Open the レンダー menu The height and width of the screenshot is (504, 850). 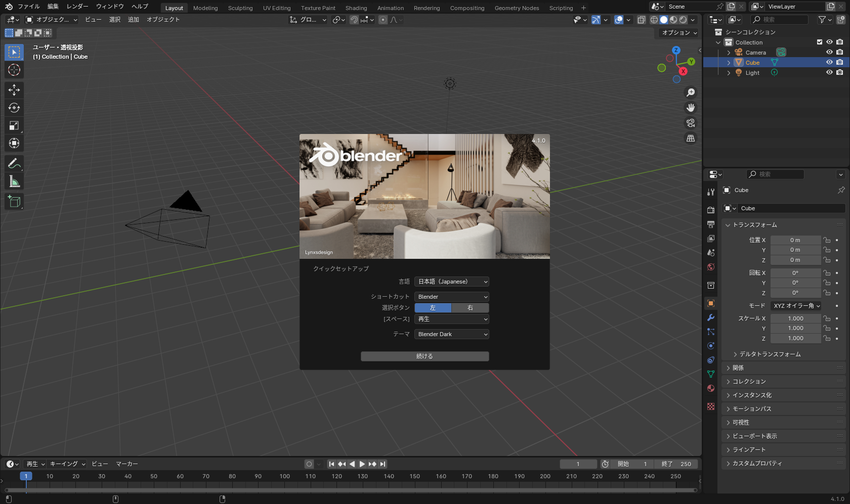(77, 7)
